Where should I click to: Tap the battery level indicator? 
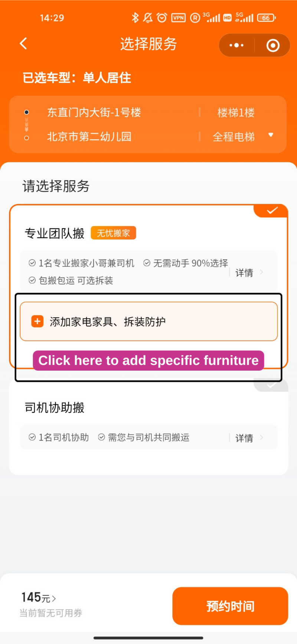[x=267, y=17]
